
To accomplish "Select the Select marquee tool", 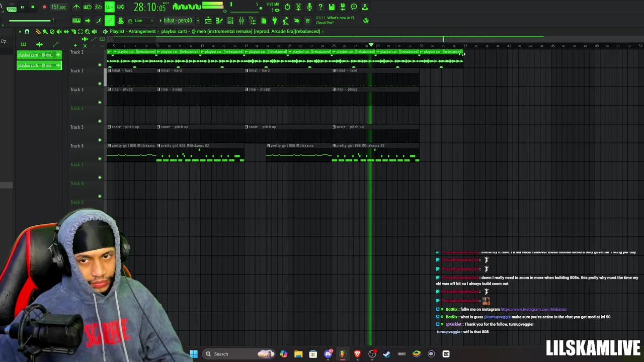I will 80,32.
